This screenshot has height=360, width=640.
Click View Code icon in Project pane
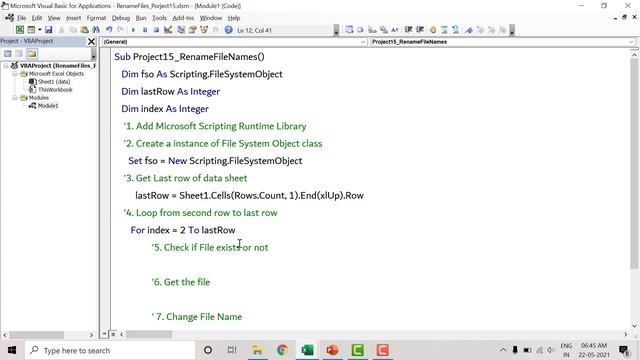coord(7,53)
